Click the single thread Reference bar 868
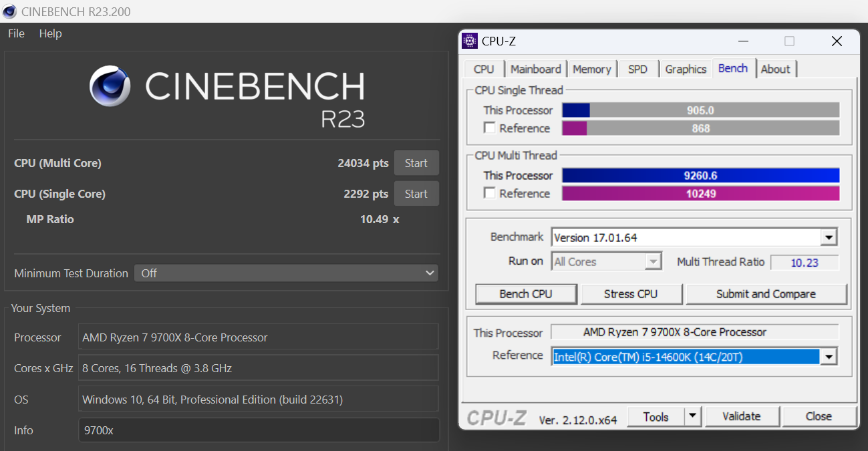Viewport: 868px width, 451px height. 701,128
